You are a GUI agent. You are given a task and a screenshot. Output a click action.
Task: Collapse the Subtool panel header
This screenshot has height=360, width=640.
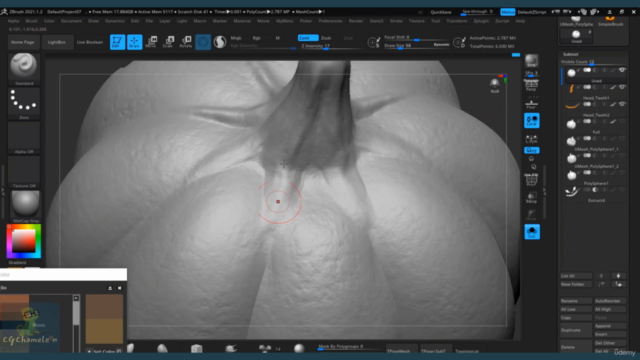(570, 54)
